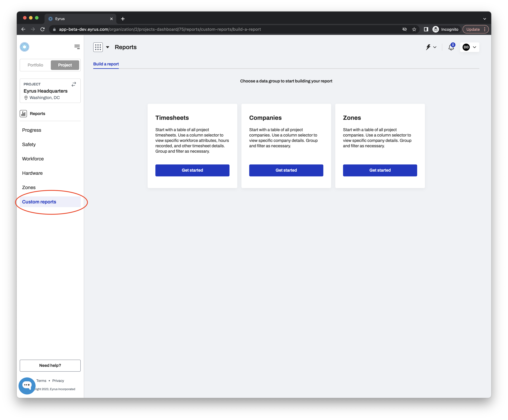This screenshot has height=420, width=508.
Task: Open the chat support bubble icon
Action: (27, 386)
